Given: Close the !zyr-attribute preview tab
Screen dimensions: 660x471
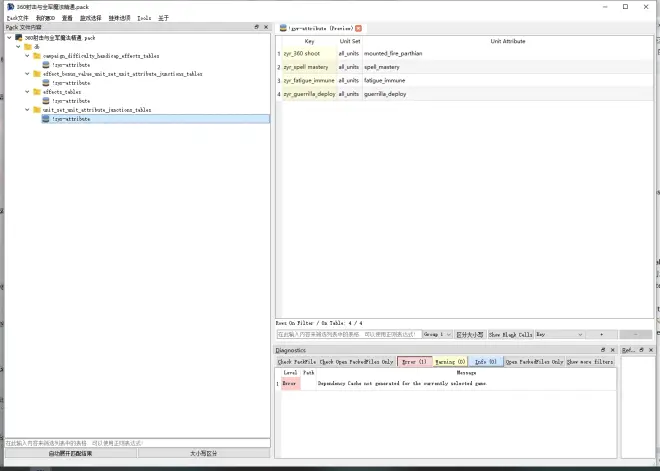Looking at the screenshot, I should [x=359, y=28].
